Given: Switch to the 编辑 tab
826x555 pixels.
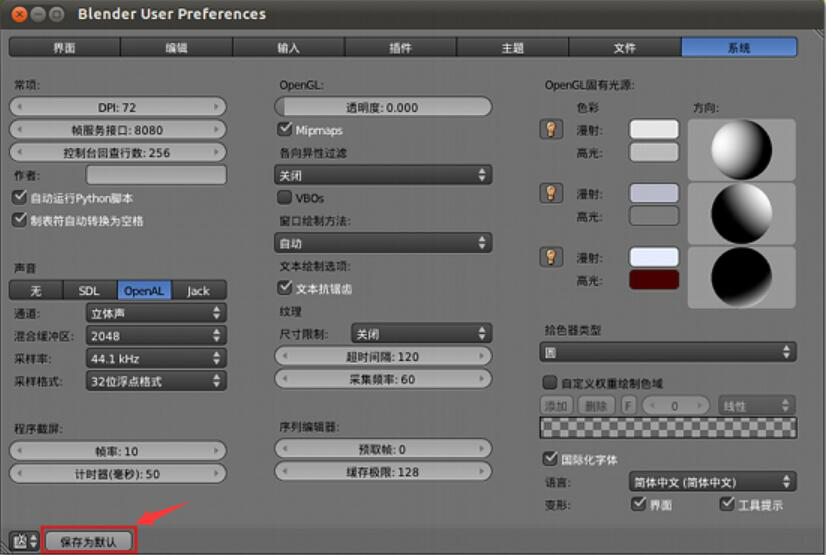Looking at the screenshot, I should pos(176,47).
